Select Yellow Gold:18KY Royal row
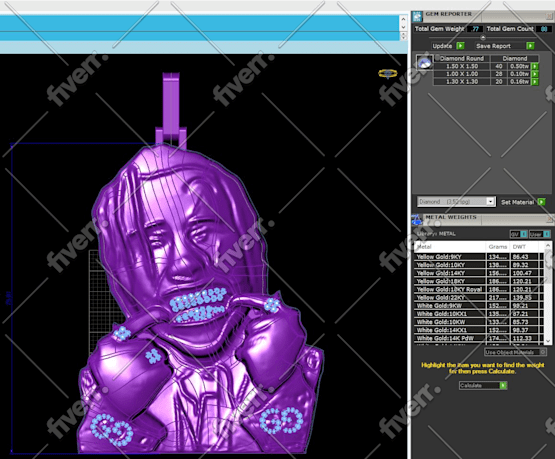 479,289
